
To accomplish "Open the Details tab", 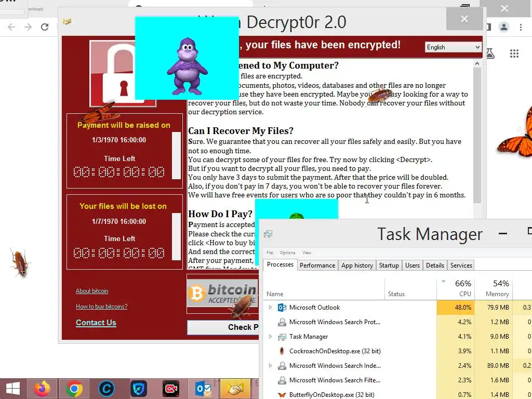I will pyautogui.click(x=435, y=265).
